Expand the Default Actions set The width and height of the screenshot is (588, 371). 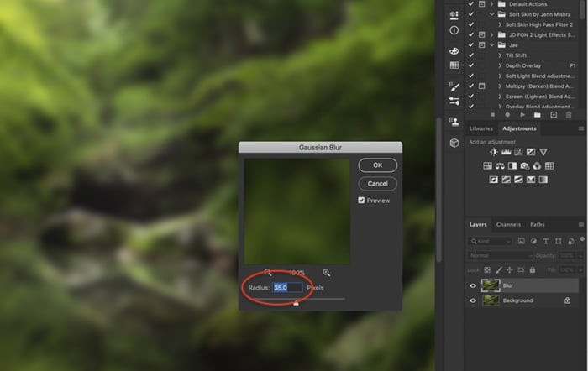(x=491, y=4)
